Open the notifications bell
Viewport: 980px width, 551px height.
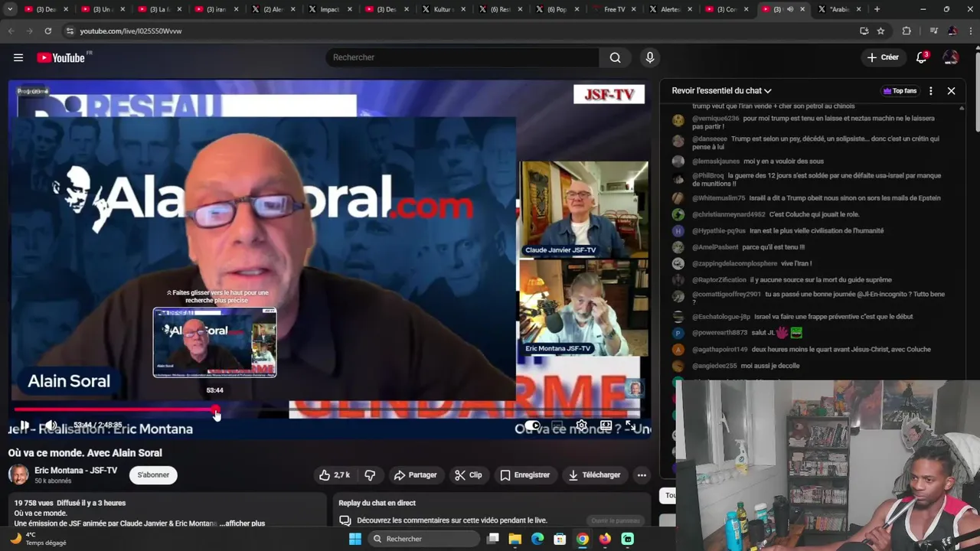[x=922, y=57]
